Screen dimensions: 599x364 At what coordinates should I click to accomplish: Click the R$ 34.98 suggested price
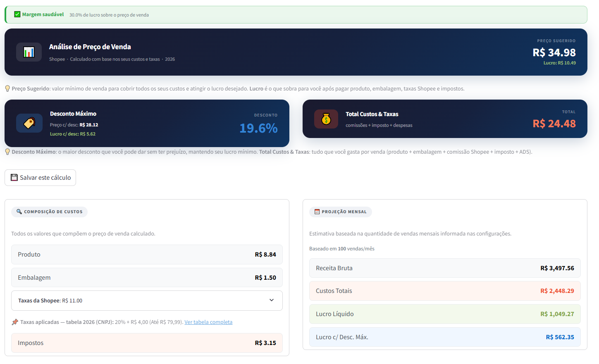pyautogui.click(x=554, y=53)
